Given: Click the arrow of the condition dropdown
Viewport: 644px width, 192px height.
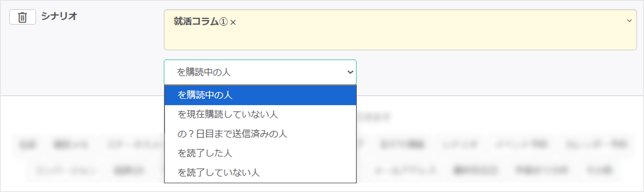Looking at the screenshot, I should (350, 72).
